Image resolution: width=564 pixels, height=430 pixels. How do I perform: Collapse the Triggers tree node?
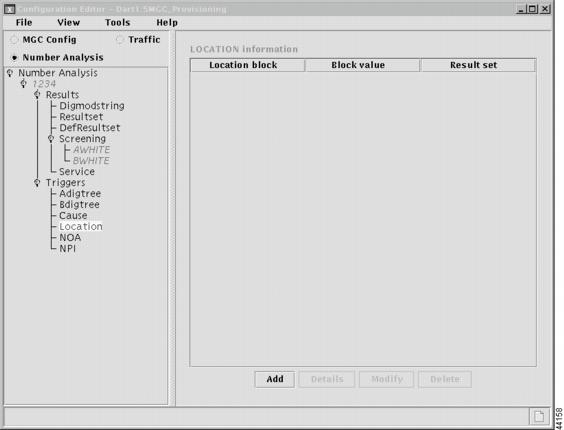(37, 182)
